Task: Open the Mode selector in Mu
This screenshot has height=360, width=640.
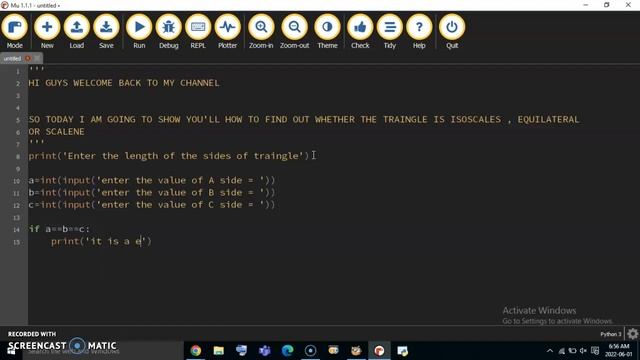Action: tap(15, 31)
